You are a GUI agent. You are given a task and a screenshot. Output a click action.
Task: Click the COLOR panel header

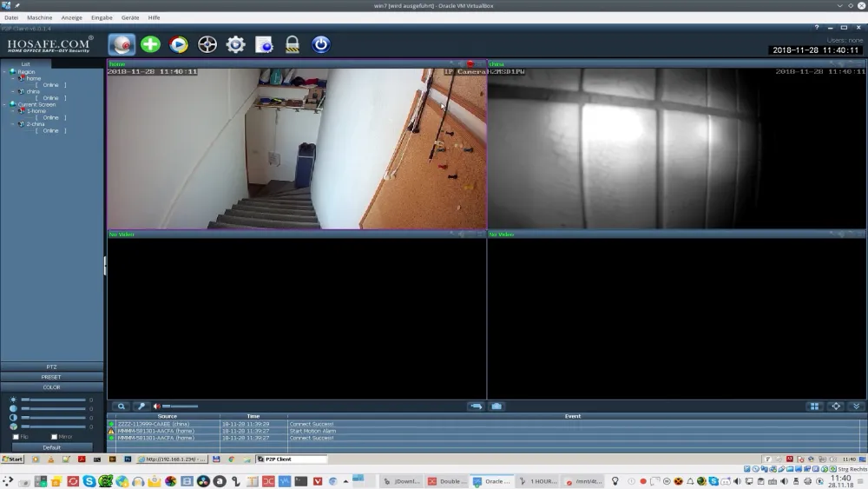click(51, 387)
